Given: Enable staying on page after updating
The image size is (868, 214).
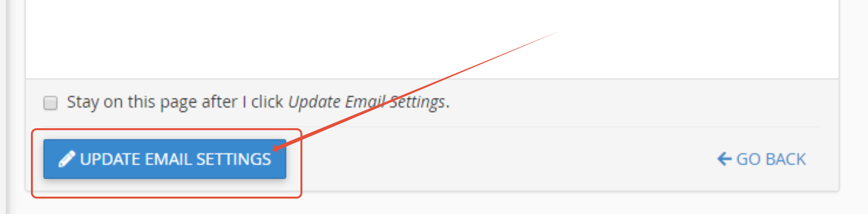Looking at the screenshot, I should pyautogui.click(x=51, y=103).
